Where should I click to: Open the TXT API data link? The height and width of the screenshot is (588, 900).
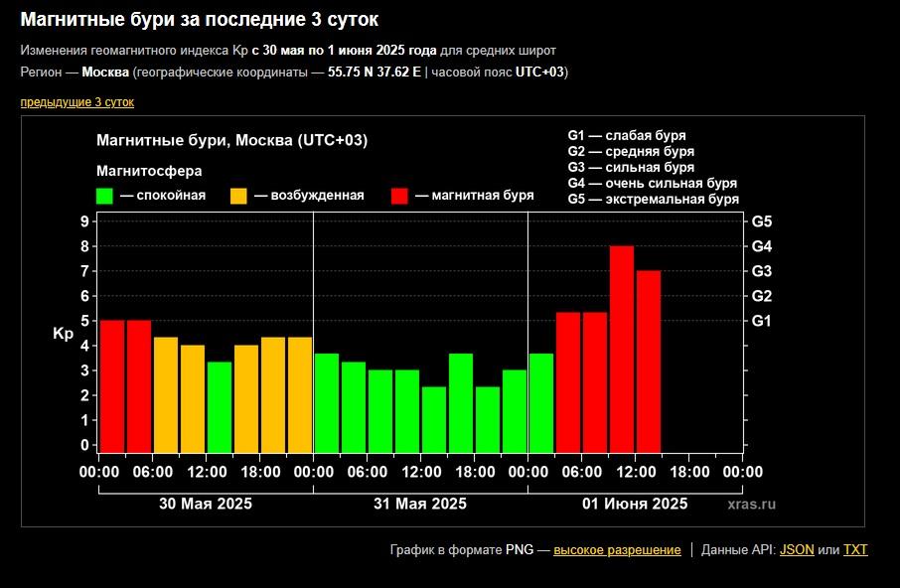click(855, 549)
